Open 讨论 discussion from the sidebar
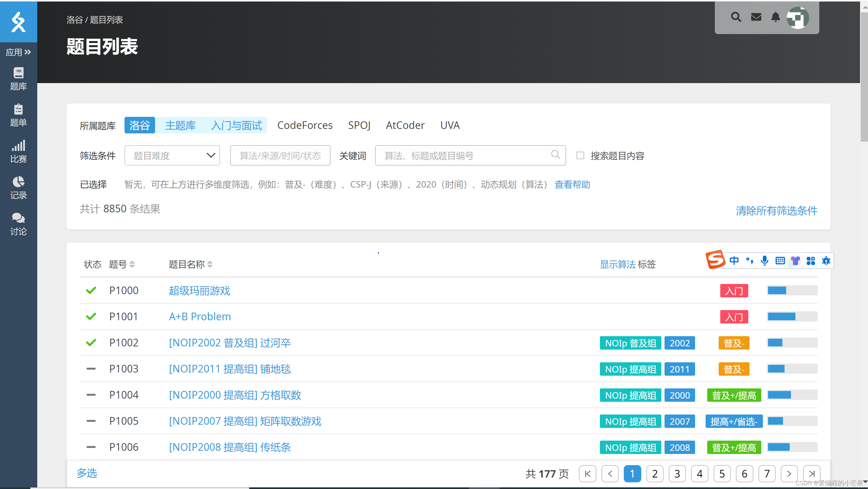Viewport: 868px width, 489px height. (x=18, y=224)
